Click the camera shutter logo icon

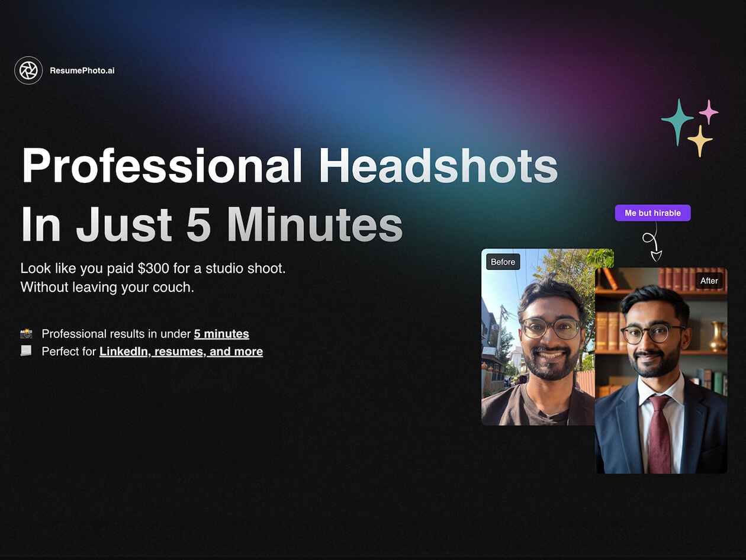point(28,70)
